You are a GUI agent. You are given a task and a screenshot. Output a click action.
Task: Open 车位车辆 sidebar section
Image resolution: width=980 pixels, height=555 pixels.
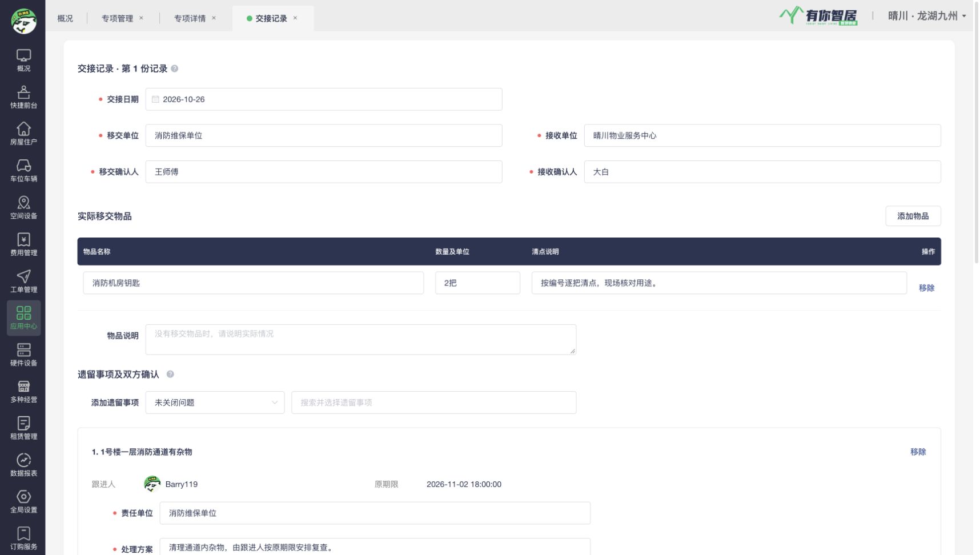click(23, 171)
